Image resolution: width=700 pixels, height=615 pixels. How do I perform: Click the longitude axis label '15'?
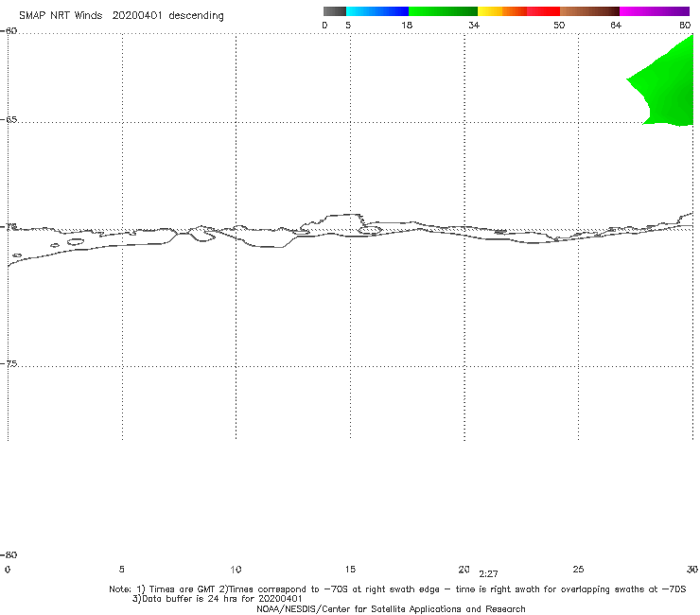350,570
